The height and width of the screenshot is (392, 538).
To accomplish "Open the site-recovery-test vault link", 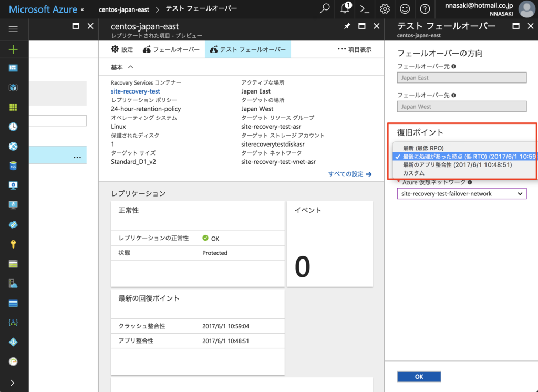I will click(x=135, y=91).
